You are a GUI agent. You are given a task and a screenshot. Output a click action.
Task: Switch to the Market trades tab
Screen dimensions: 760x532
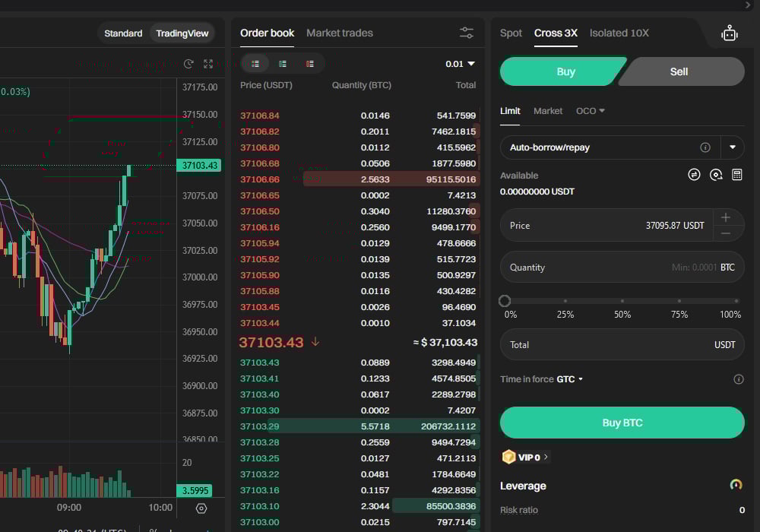coord(340,33)
